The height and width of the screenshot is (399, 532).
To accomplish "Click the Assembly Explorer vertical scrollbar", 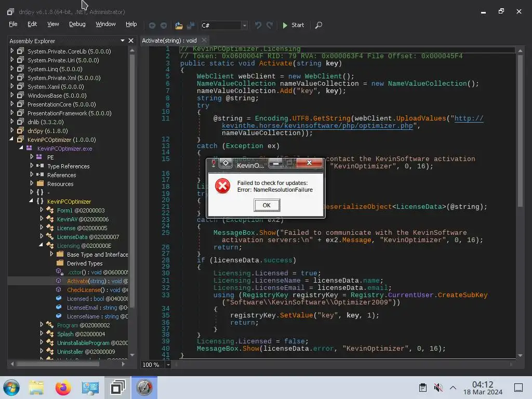I will pos(132,181).
